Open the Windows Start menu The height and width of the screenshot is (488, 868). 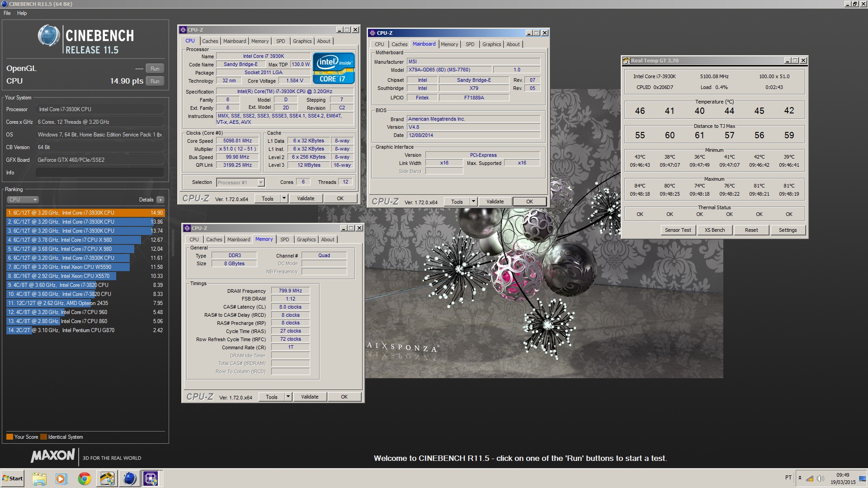pyautogui.click(x=13, y=479)
